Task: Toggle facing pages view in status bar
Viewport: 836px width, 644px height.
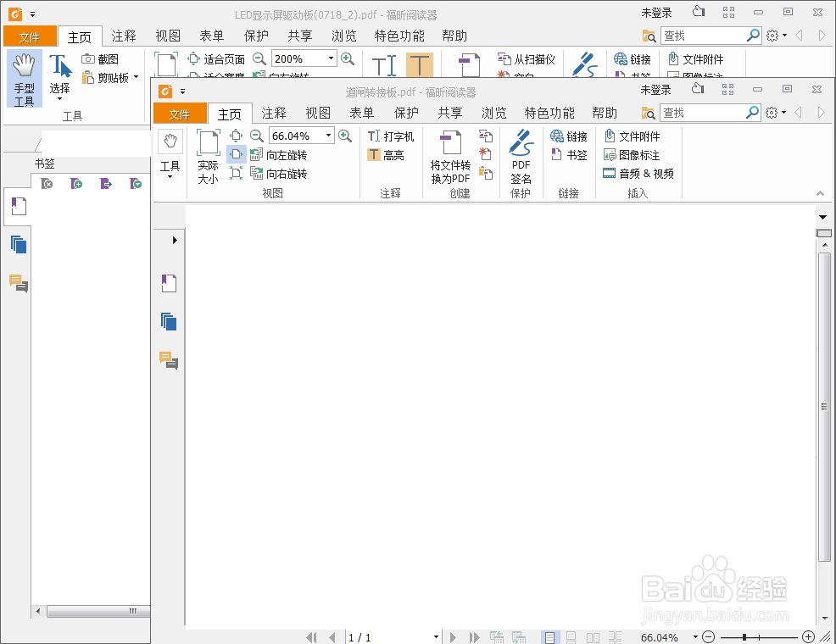Action: [594, 637]
